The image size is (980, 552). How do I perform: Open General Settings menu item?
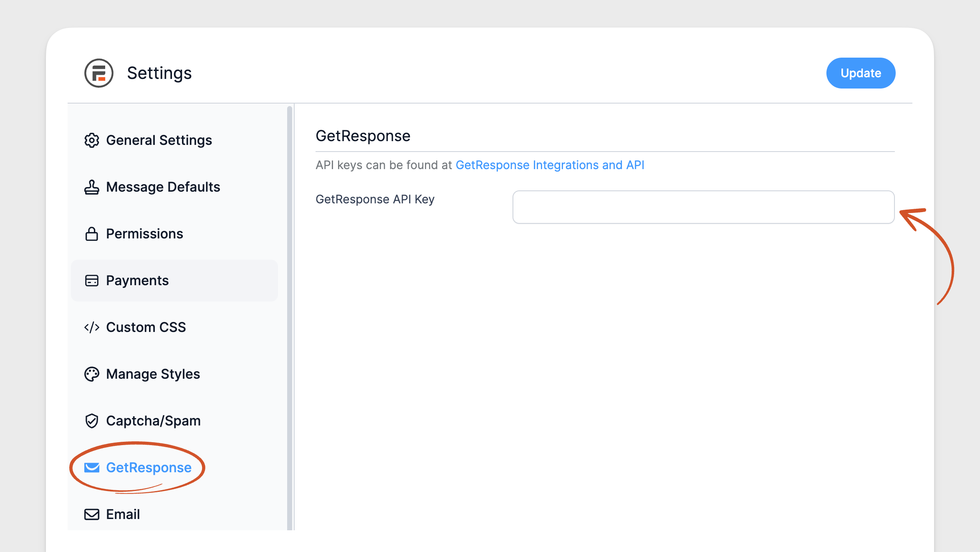[x=174, y=140]
